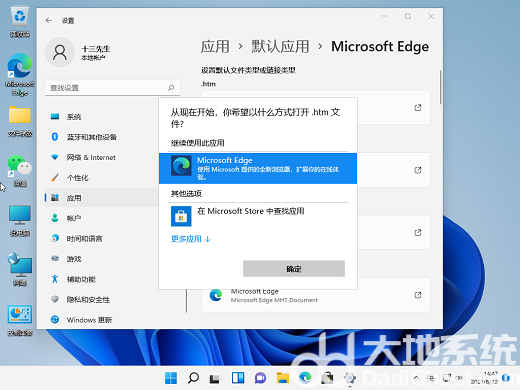
Task: Confirm with the 确定 button
Action: click(x=294, y=269)
